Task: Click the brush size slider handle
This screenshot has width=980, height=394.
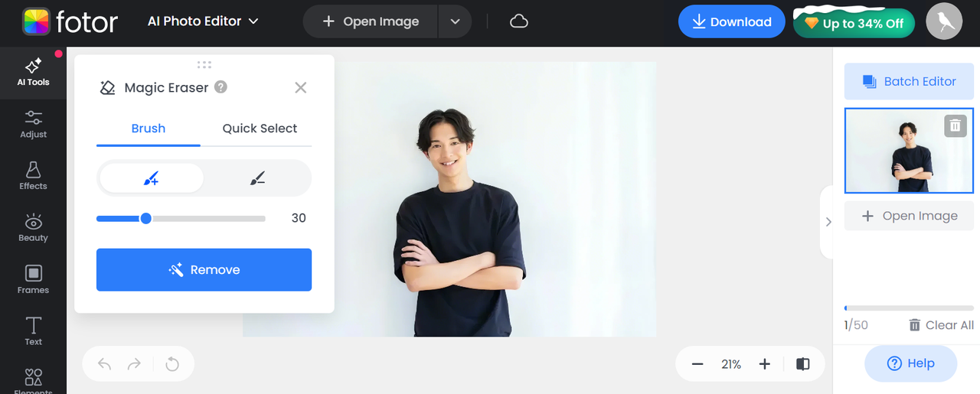Action: [x=145, y=219]
